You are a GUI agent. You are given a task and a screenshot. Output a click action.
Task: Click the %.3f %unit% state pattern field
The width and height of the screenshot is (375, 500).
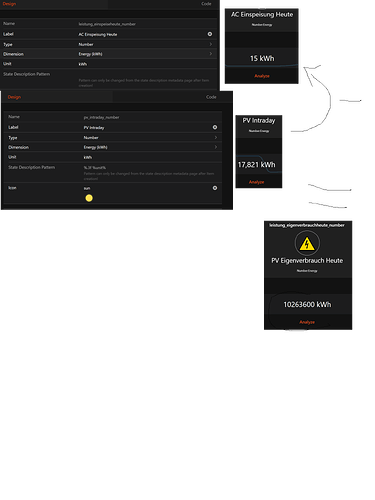point(95,168)
